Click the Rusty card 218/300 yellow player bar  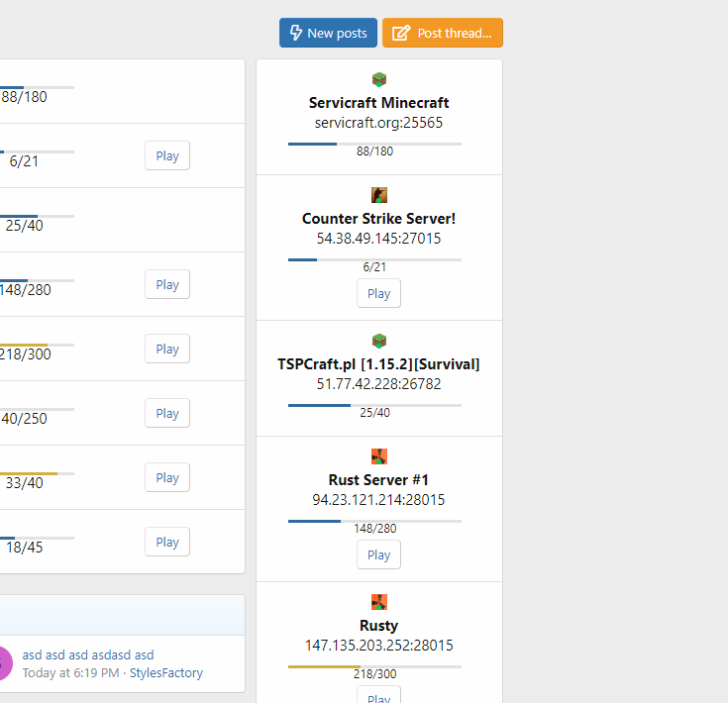(374, 666)
